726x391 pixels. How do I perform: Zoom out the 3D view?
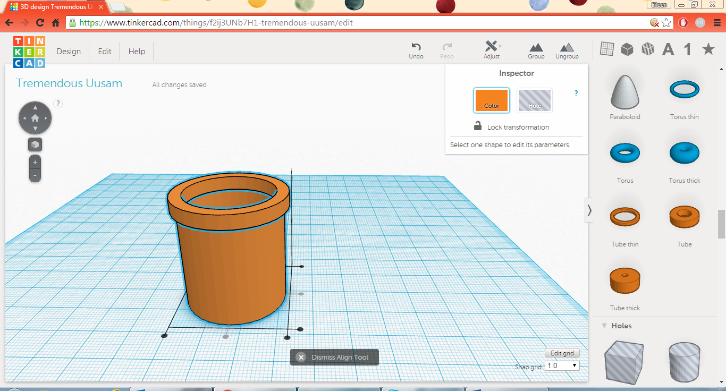[35, 176]
